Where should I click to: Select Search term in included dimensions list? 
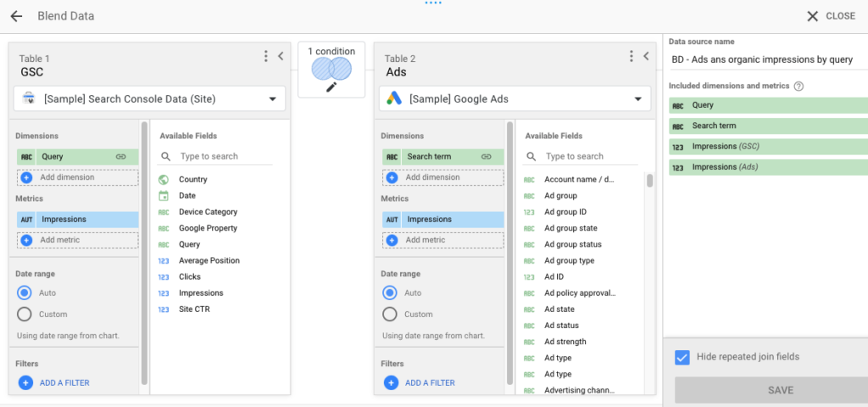click(768, 125)
